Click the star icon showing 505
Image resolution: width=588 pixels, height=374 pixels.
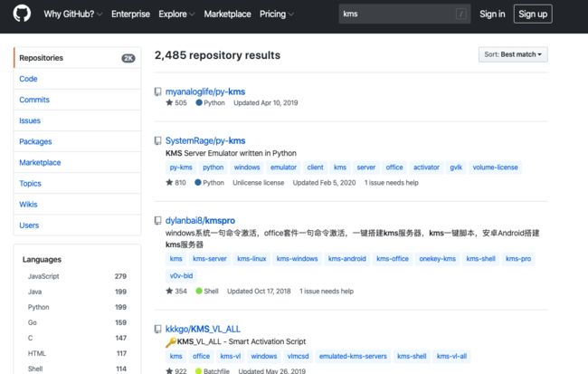(169, 102)
